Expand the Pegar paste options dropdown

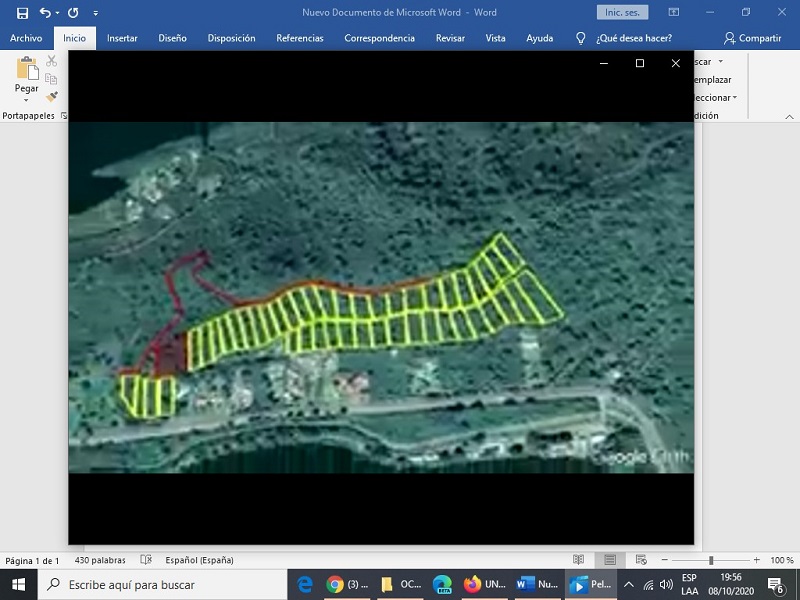[x=27, y=100]
